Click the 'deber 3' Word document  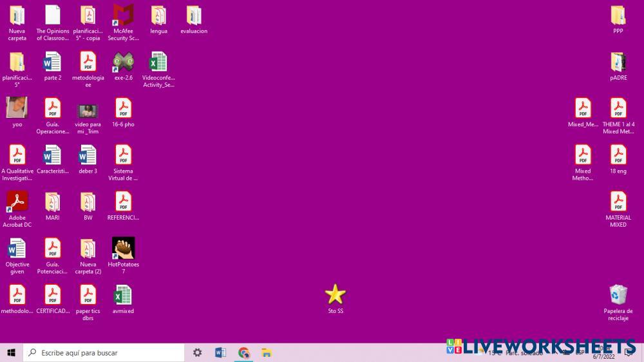click(x=88, y=156)
